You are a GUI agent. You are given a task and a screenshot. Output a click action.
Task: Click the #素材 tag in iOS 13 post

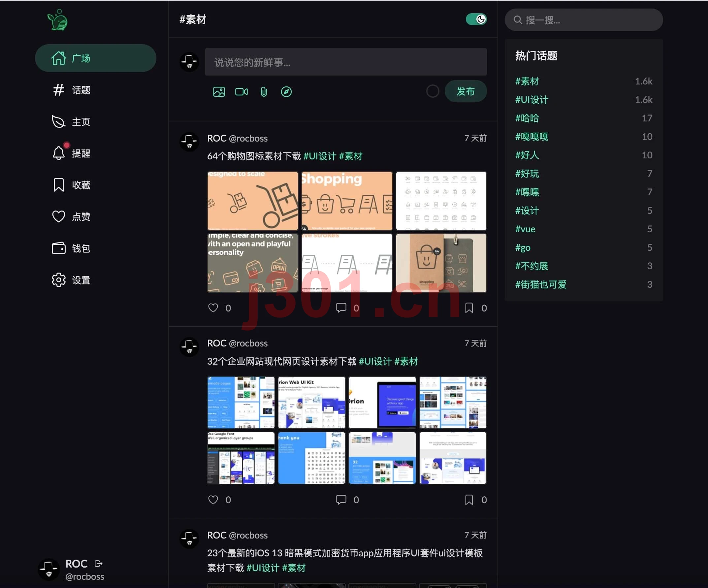tap(294, 568)
